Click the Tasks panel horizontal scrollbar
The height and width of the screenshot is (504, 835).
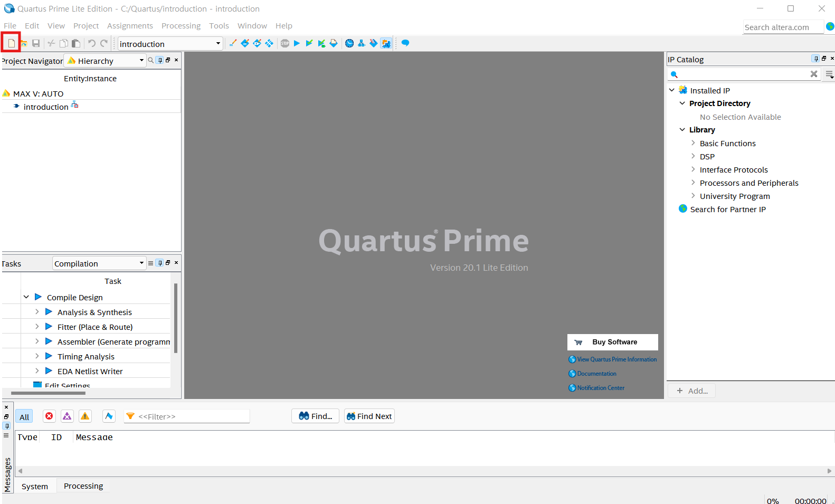click(x=48, y=393)
